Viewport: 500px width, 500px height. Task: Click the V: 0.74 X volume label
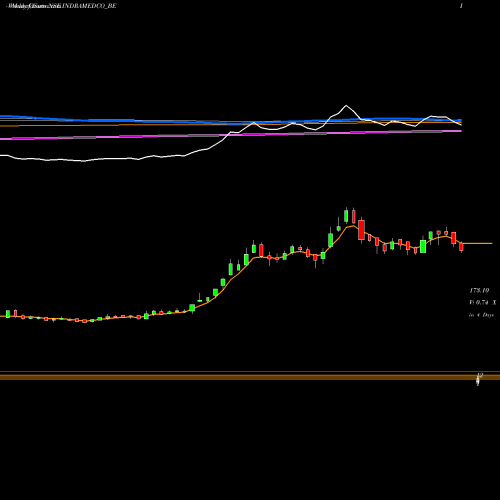[x=482, y=303]
